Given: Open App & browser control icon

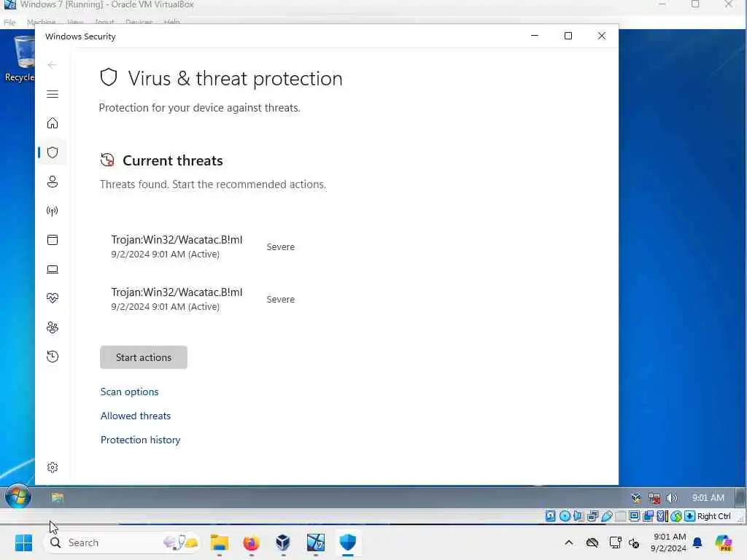Looking at the screenshot, I should pyautogui.click(x=53, y=239).
